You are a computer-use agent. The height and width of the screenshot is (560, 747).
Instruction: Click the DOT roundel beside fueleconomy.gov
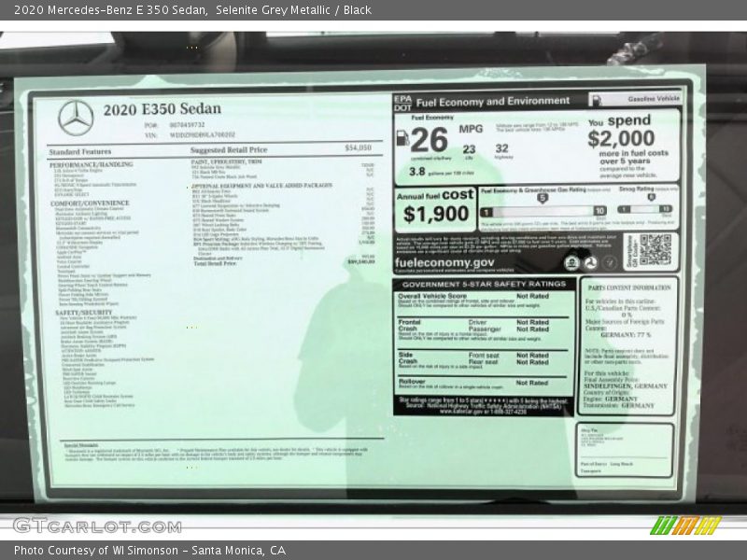pyautogui.click(x=590, y=263)
